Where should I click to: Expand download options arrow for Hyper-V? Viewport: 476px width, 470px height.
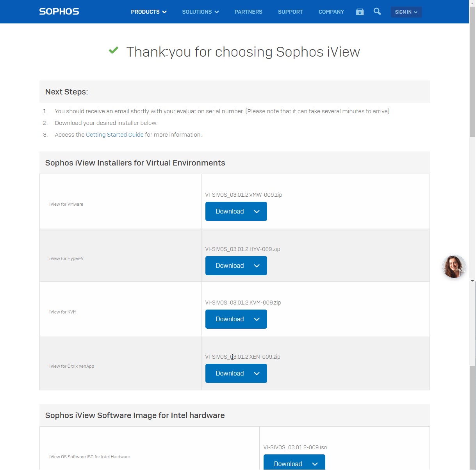(x=257, y=266)
